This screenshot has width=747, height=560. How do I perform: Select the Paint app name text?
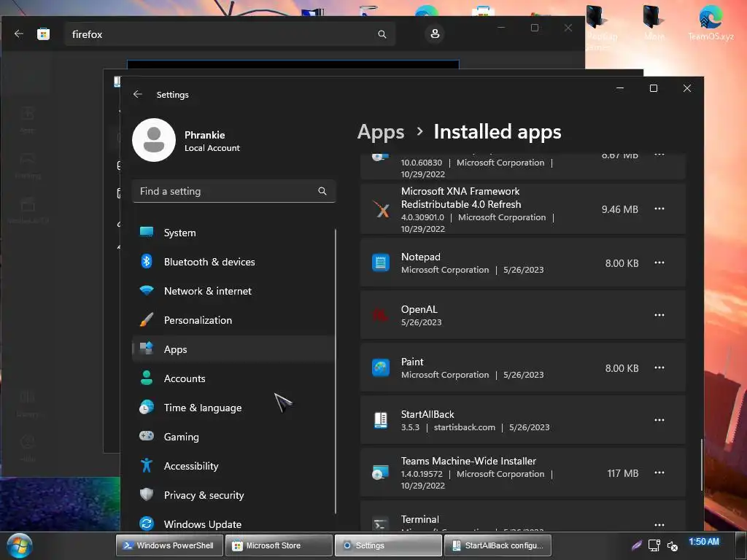pyautogui.click(x=412, y=362)
